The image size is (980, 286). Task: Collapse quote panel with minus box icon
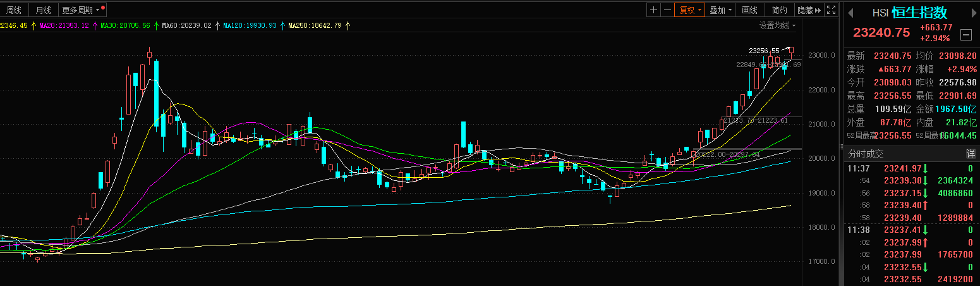pos(965,35)
